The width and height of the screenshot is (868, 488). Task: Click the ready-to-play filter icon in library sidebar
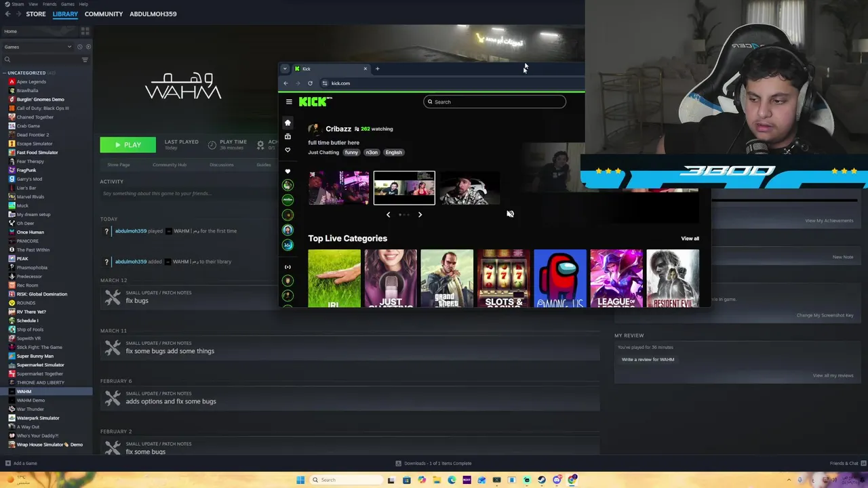click(87, 47)
